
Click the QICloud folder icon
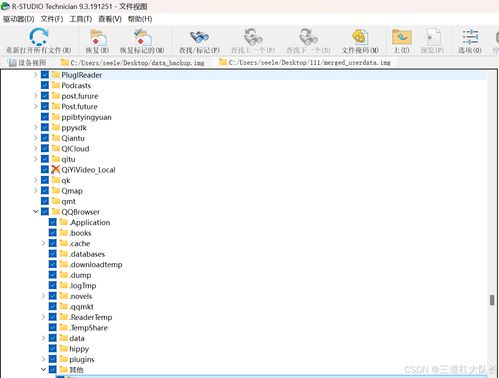(x=56, y=148)
